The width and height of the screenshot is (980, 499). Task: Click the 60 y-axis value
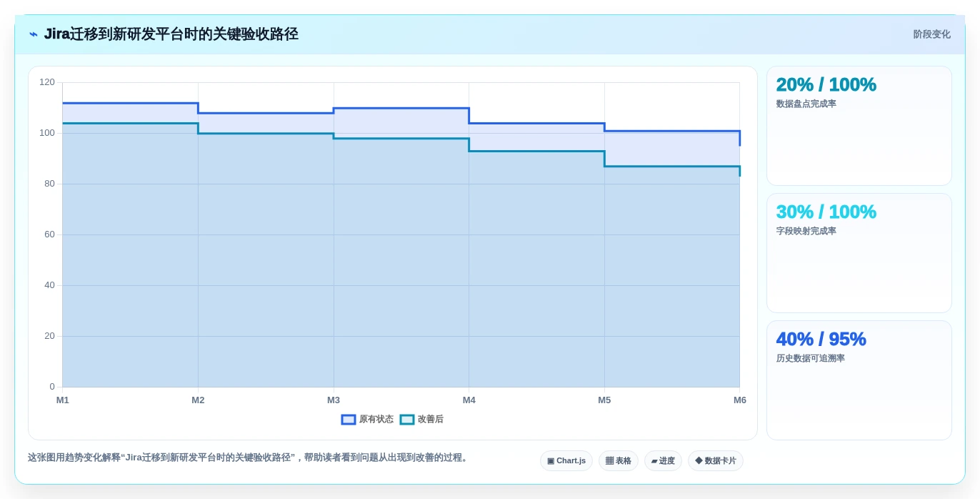coord(49,234)
